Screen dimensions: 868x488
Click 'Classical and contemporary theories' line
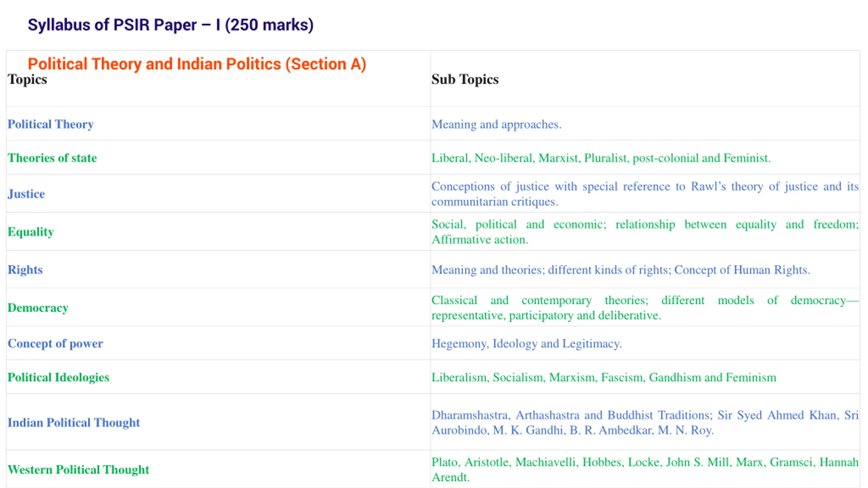pyautogui.click(x=645, y=300)
